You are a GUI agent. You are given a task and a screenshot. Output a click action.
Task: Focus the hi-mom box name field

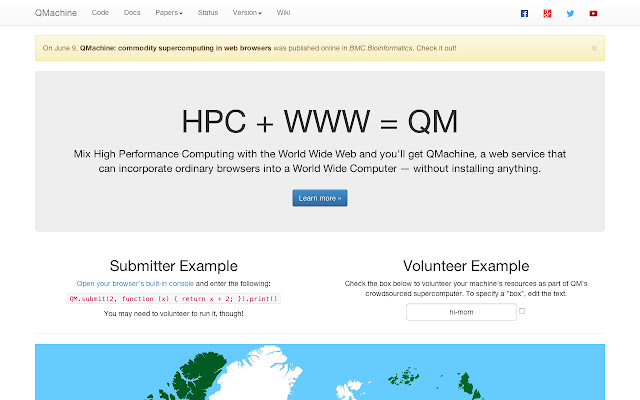[461, 312]
